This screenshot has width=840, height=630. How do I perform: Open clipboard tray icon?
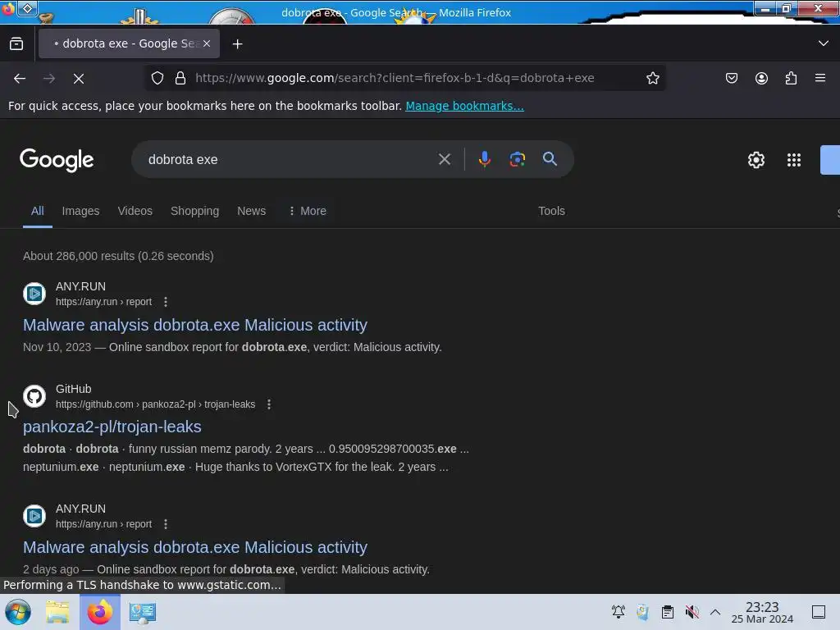[x=668, y=612]
